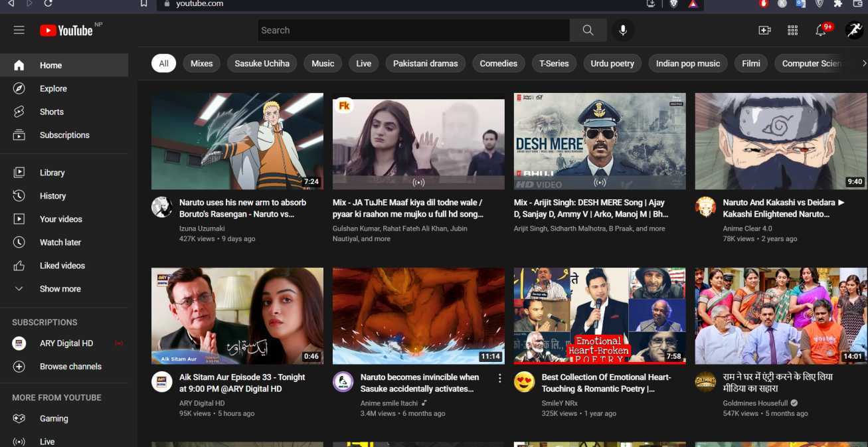
Task: Open Goldmines Housefull video thumbnail
Action: click(x=781, y=316)
